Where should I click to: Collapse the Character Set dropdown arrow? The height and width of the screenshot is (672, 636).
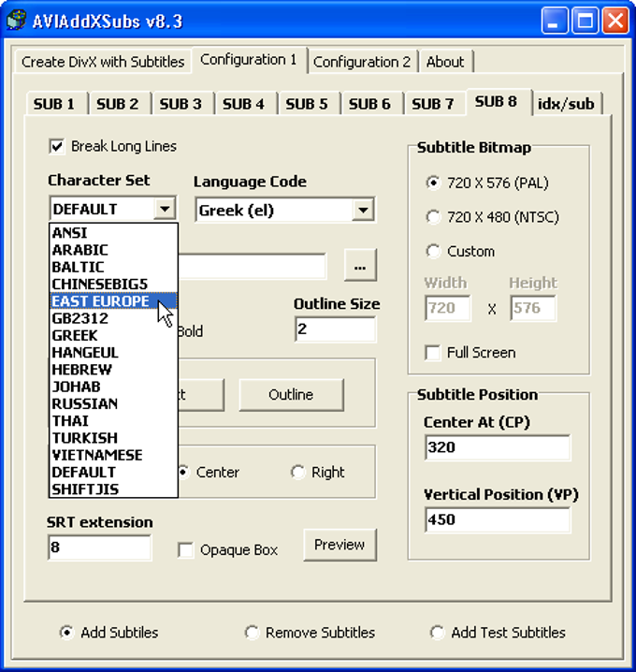(165, 209)
